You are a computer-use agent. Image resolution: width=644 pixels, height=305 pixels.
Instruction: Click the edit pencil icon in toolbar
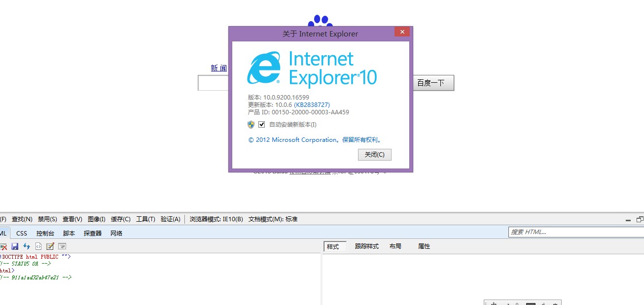pos(50,246)
